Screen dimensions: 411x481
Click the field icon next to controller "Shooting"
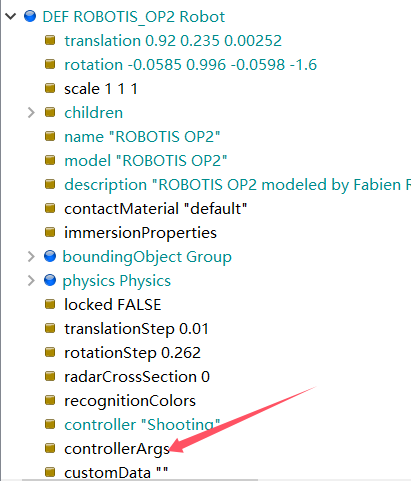point(50,424)
